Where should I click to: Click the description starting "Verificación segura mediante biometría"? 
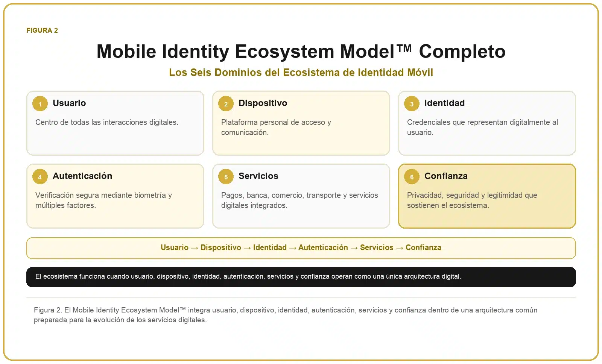(103, 200)
